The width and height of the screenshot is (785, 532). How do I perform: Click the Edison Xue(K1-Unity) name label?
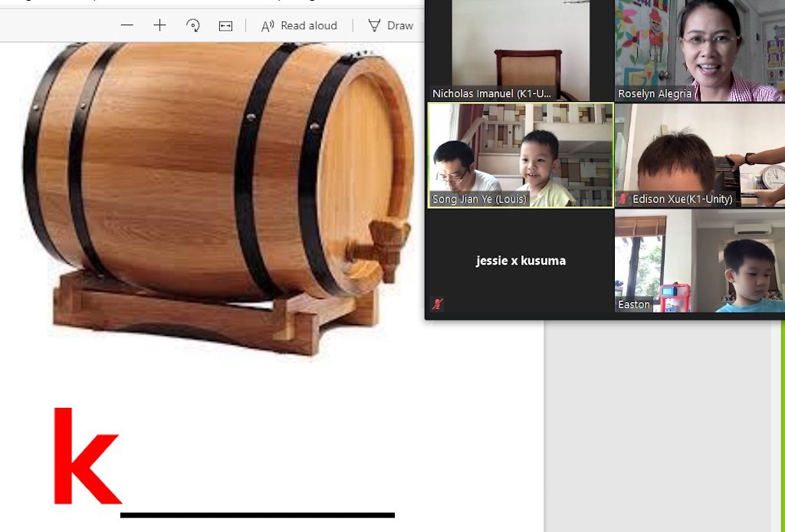pyautogui.click(x=682, y=199)
